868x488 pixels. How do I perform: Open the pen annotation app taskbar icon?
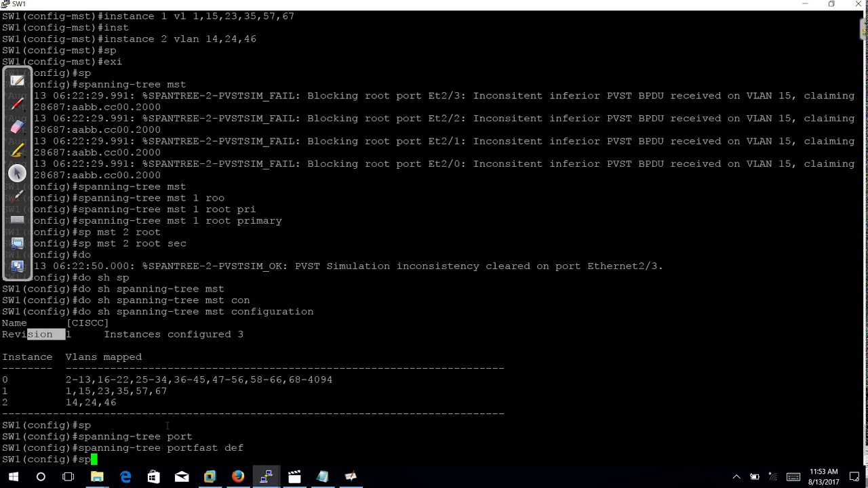[x=351, y=477]
